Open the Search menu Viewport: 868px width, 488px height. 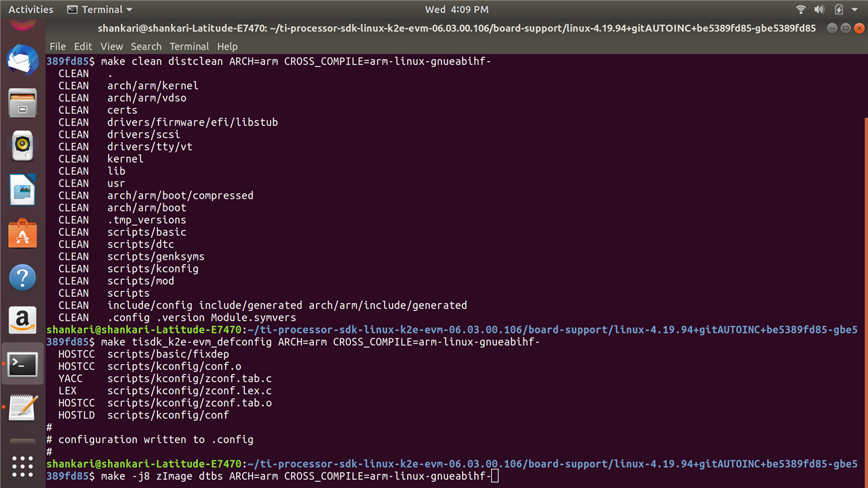pyautogui.click(x=146, y=46)
